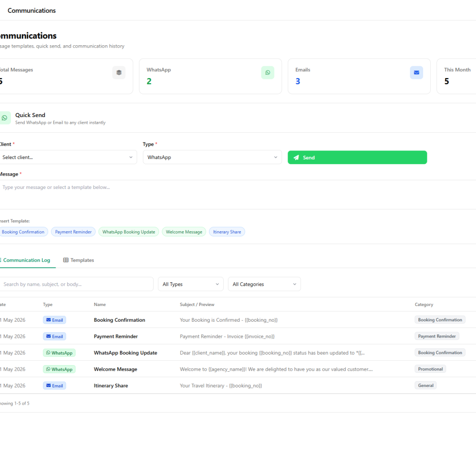Click the Email badge in Itinerary Share row
476x476 pixels.
(54, 386)
